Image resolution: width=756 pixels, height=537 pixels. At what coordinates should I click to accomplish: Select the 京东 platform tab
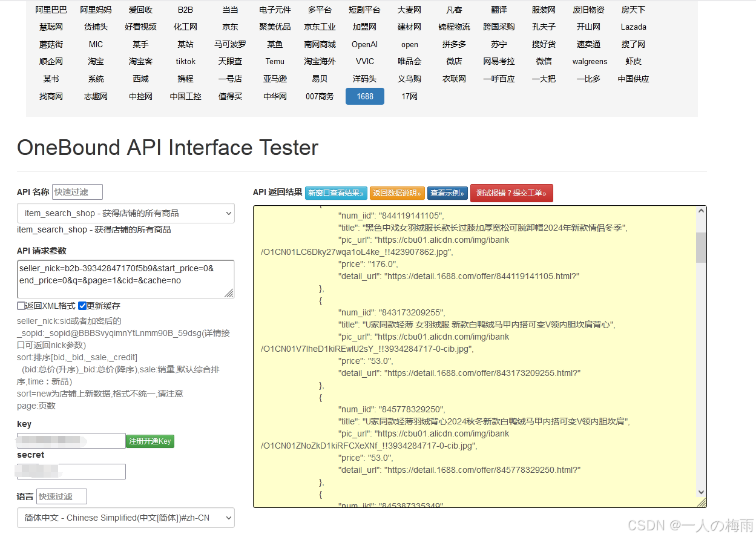click(x=231, y=27)
